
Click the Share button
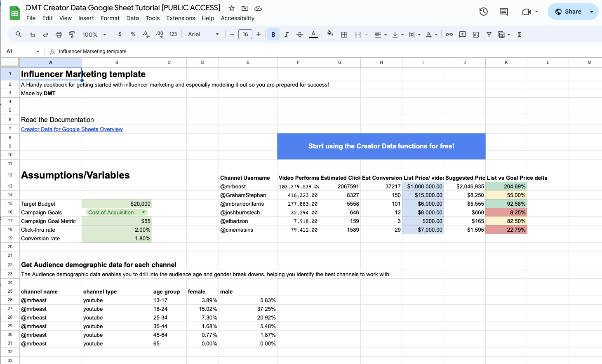(x=567, y=12)
